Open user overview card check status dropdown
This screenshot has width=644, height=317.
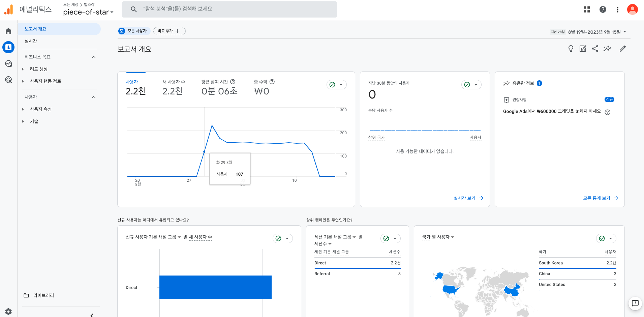(337, 85)
